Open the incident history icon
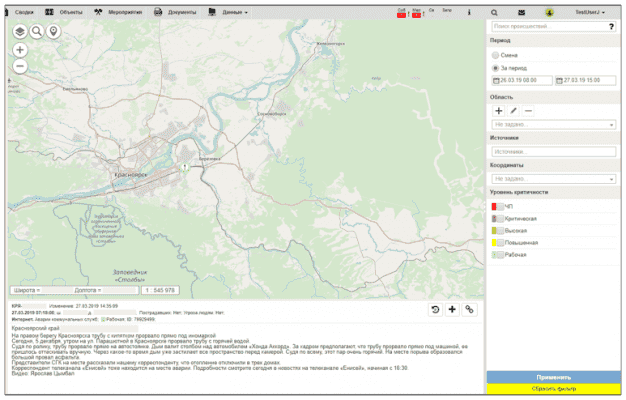The height and width of the screenshot is (400, 626). (436, 310)
